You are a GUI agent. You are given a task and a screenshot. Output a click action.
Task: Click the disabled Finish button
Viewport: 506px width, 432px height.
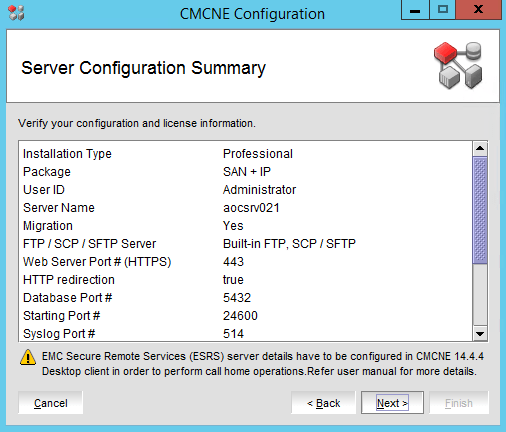(459, 403)
